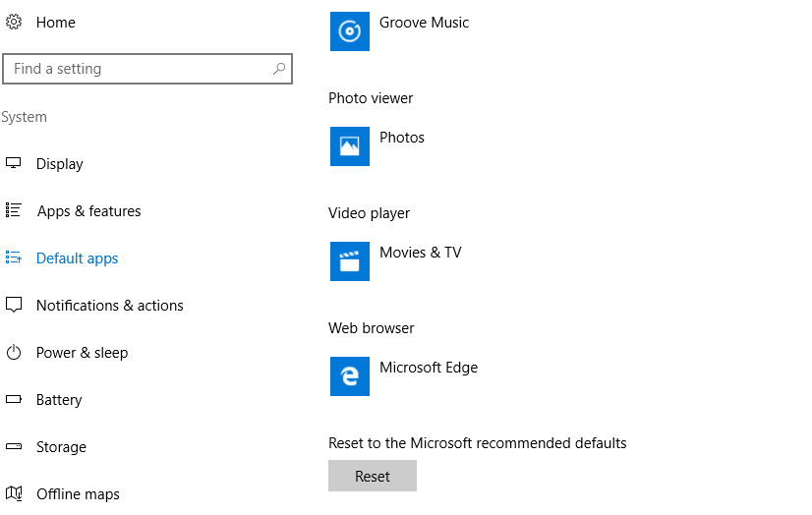
Task: Click the Find a setting search box
Action: [x=147, y=69]
